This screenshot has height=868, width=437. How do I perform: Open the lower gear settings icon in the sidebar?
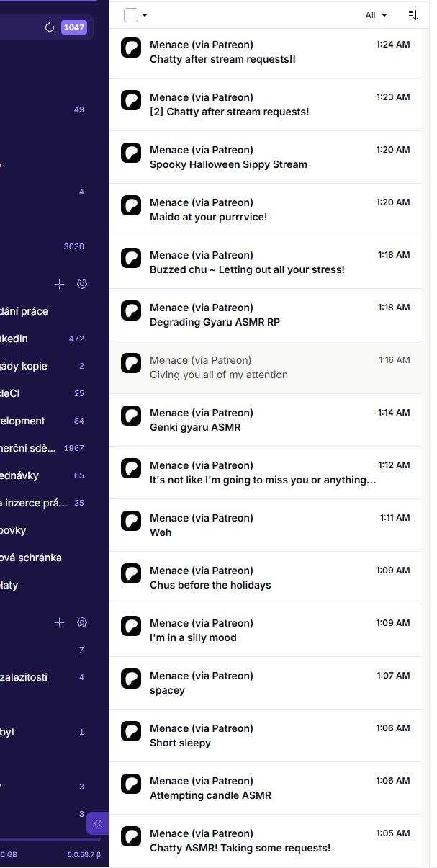(x=82, y=622)
